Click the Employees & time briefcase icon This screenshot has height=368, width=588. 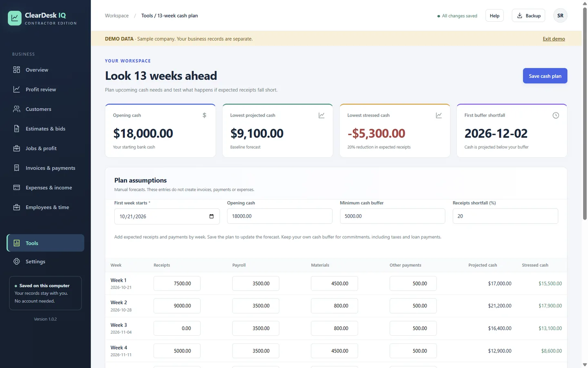click(x=17, y=207)
